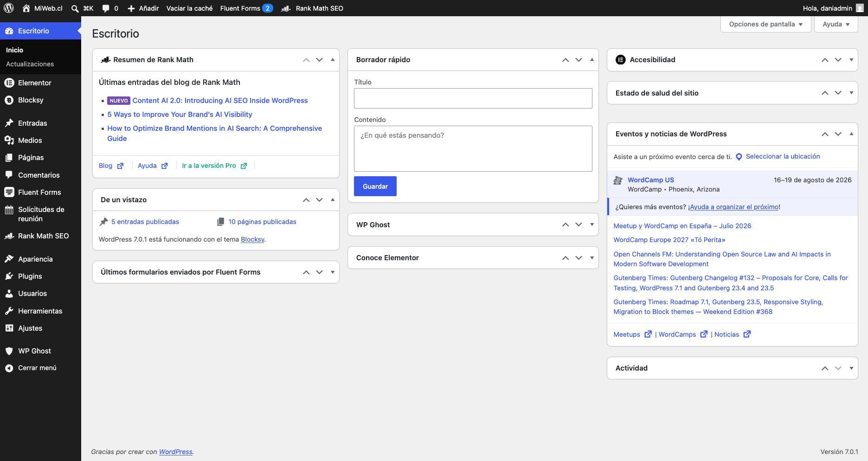The height and width of the screenshot is (461, 868).
Task: Click the Rank Math SEO sidebar icon
Action: pyautogui.click(x=9, y=236)
